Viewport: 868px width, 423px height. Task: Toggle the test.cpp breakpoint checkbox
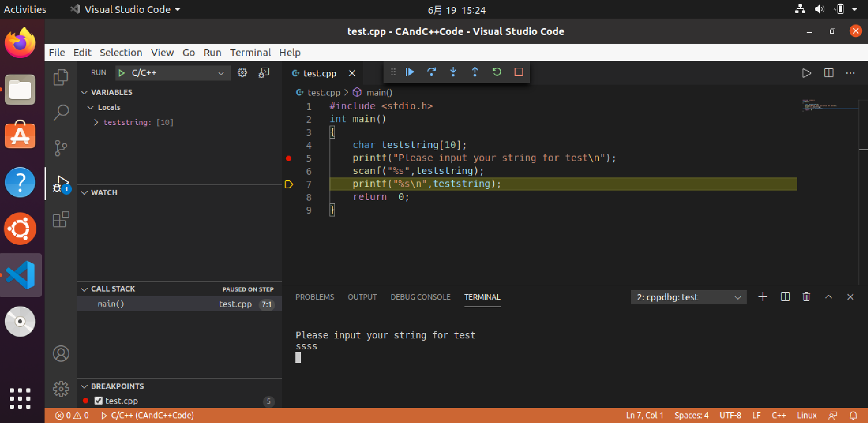tap(99, 401)
